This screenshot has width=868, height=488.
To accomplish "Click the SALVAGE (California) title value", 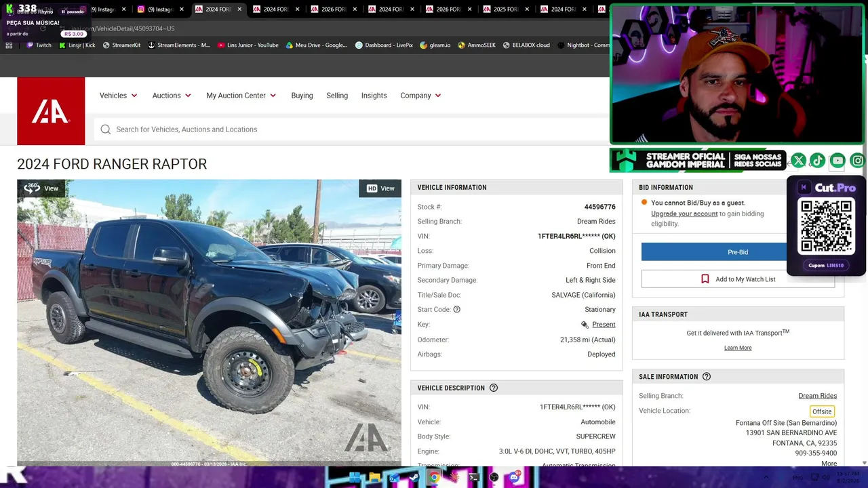I will [x=583, y=295].
